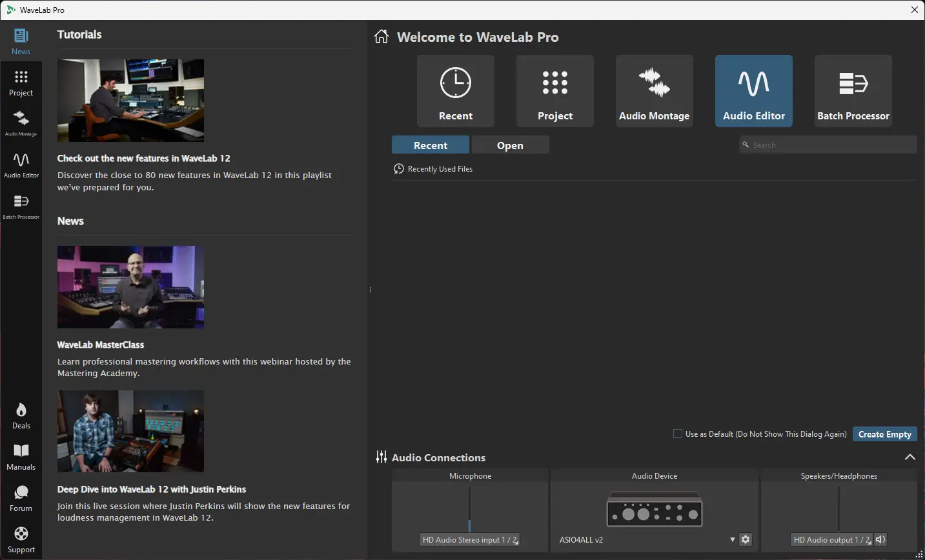Click the 'Recently Used Files' label
Viewport: 925px width, 560px height.
click(x=440, y=169)
